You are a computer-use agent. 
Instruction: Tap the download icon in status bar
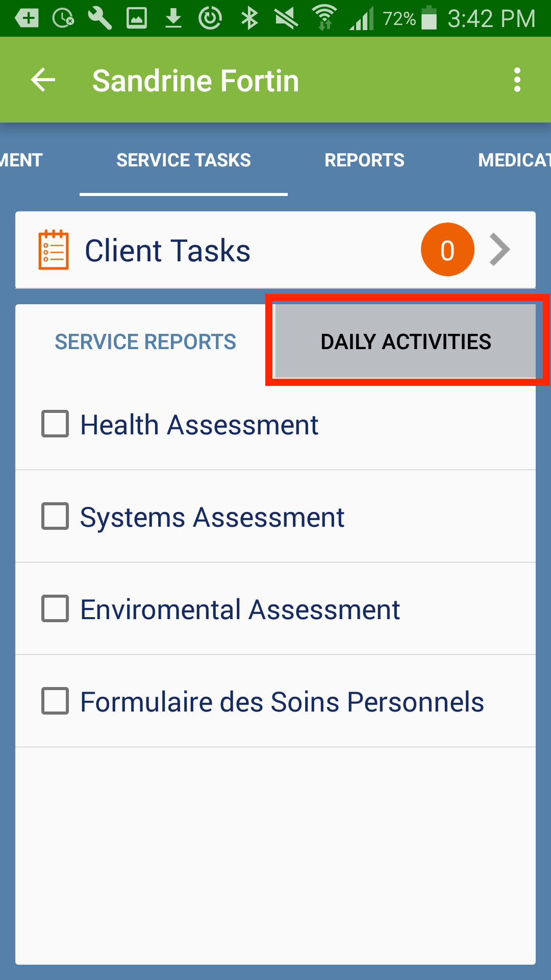pos(173,18)
